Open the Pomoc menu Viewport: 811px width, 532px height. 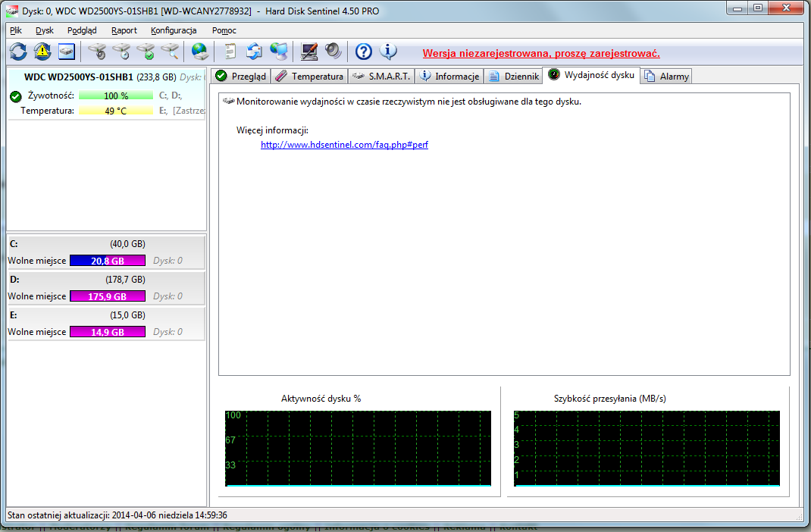coord(224,30)
